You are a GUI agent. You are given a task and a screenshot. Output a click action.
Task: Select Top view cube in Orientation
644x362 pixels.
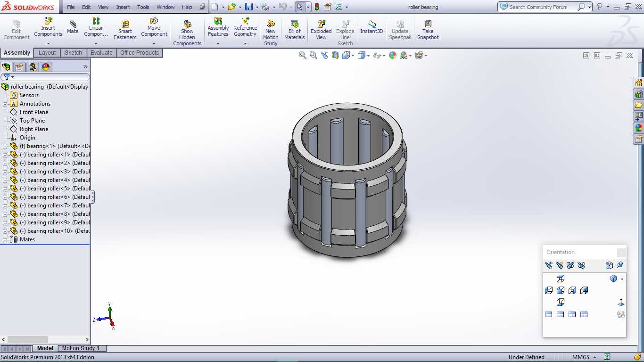(561, 279)
